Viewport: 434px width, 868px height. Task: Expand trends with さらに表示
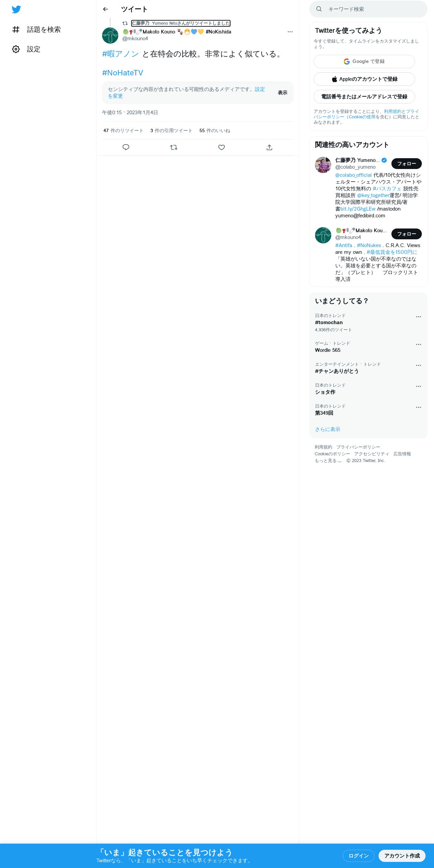[328, 429]
